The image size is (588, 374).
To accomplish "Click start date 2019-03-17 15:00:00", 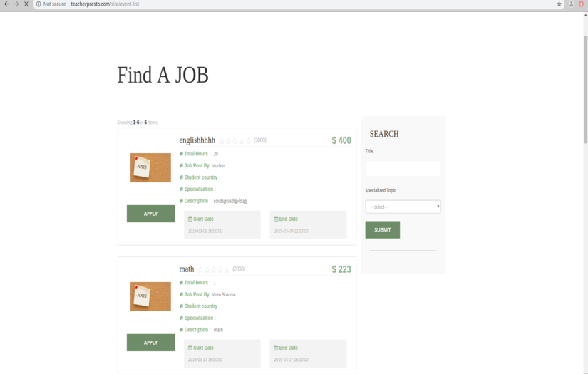I will [x=205, y=360].
